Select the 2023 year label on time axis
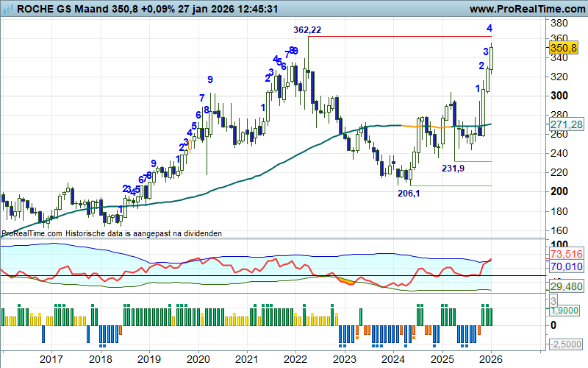 pyautogui.click(x=344, y=359)
